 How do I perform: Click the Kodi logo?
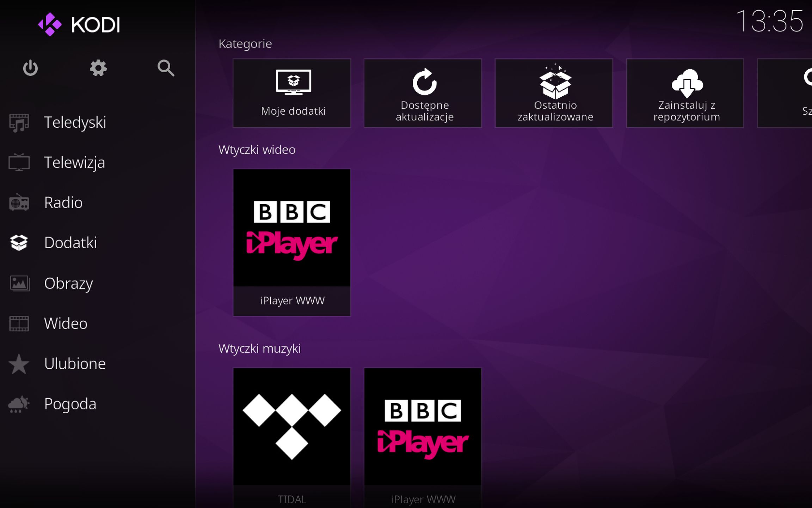79,25
